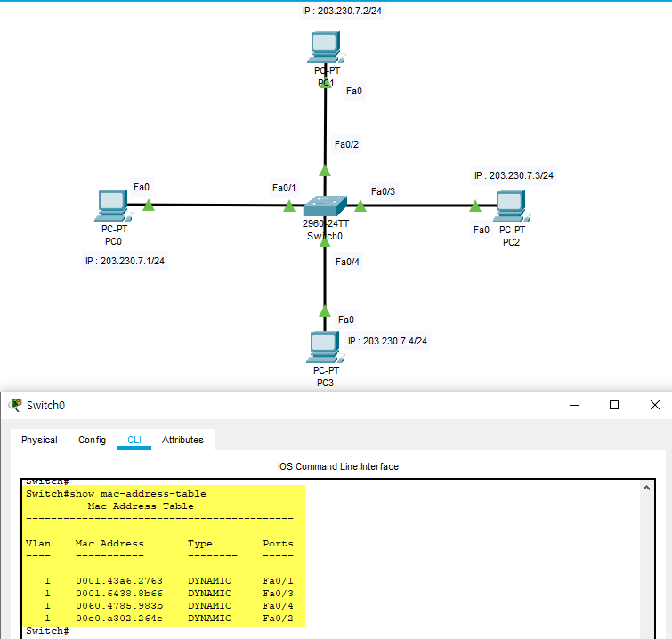Click the link light at PC0 Fa0
This screenshot has width=672, height=639.
click(x=149, y=206)
